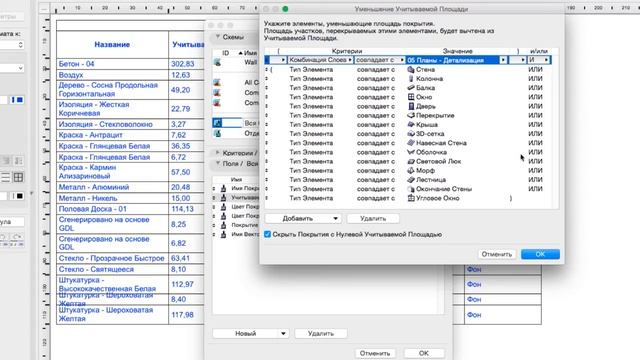
Task: Select the 3D-сетка mesh element icon
Action: [411, 134]
